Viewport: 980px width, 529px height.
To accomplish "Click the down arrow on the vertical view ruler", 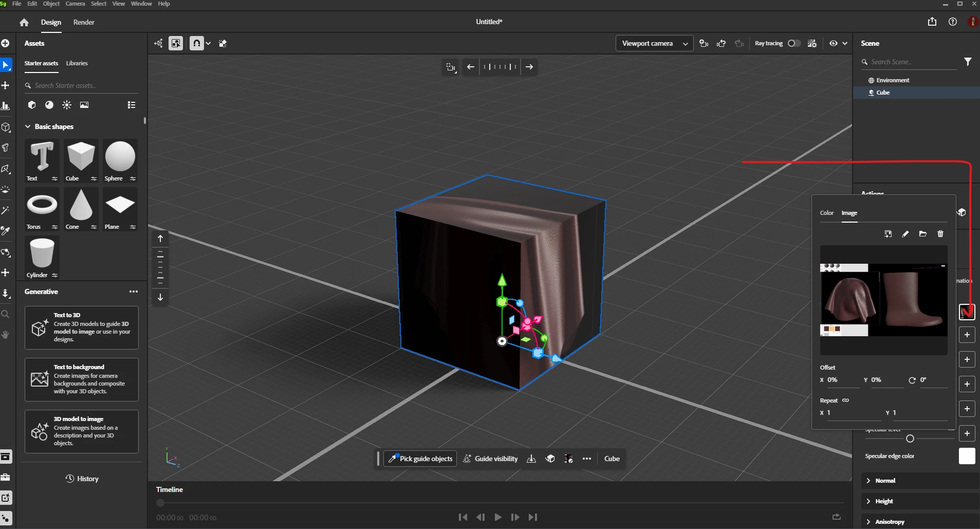I will click(x=160, y=297).
